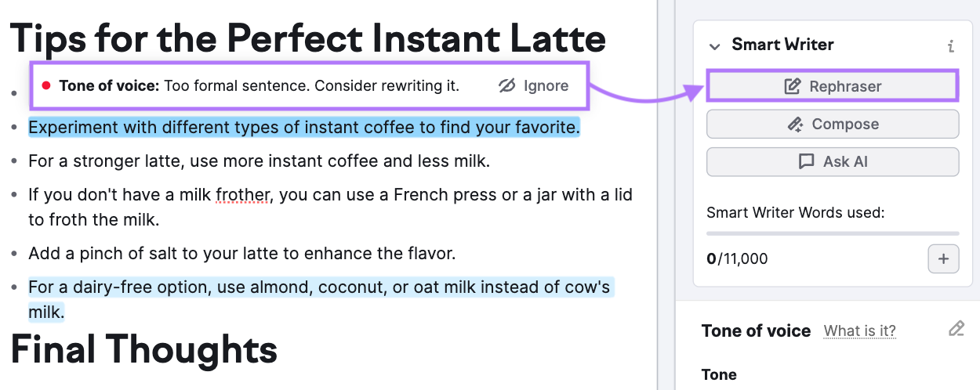Viewport: 980px width, 390px height.
Task: Open the Rephraser tool
Action: coord(833,86)
